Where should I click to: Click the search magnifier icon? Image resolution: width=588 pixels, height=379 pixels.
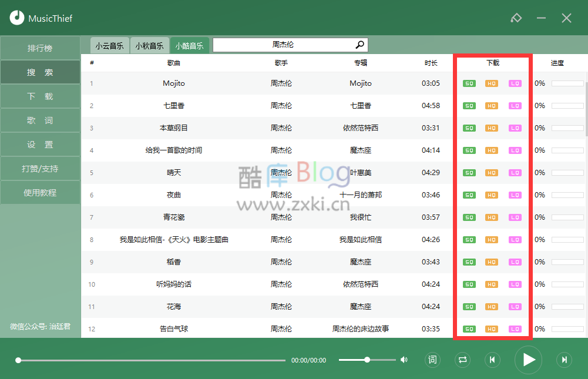(x=359, y=45)
